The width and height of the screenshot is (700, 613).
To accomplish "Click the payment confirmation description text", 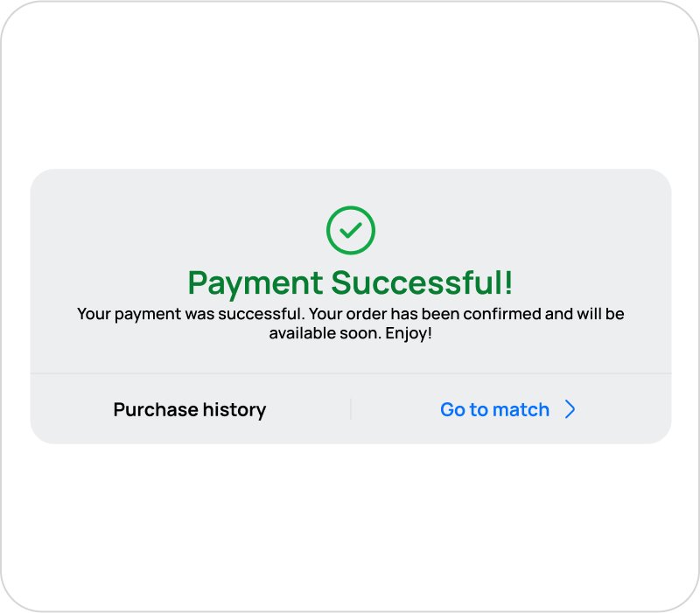I will pyautogui.click(x=350, y=324).
